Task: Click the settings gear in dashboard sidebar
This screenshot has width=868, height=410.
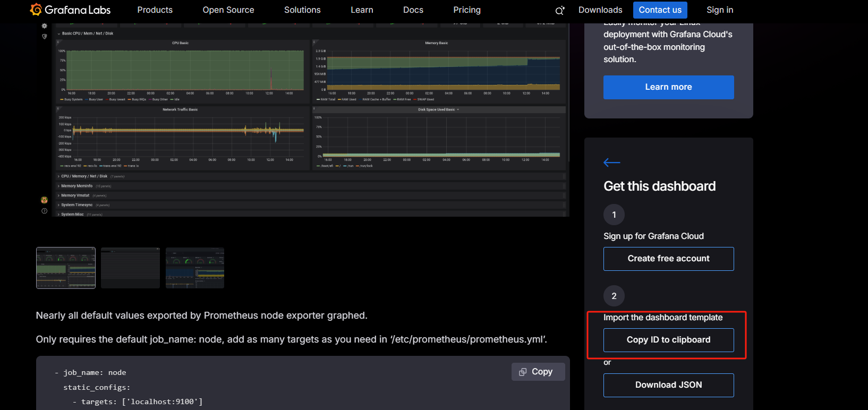Action: click(x=45, y=25)
